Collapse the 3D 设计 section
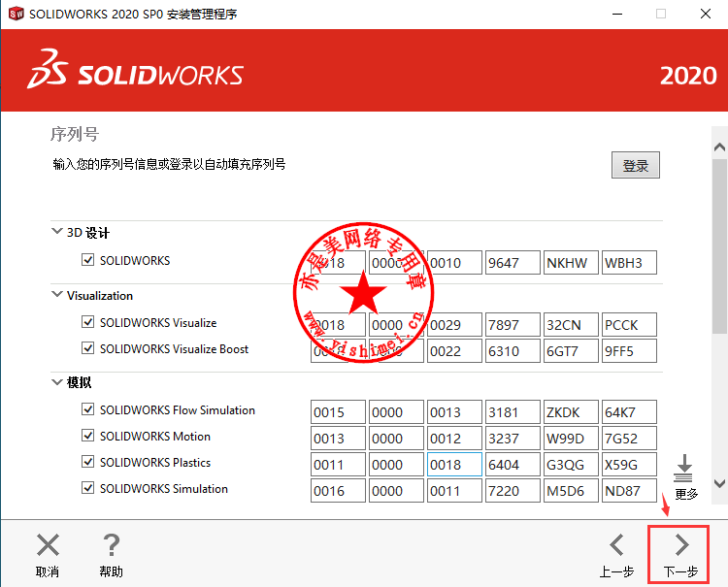 (57, 231)
